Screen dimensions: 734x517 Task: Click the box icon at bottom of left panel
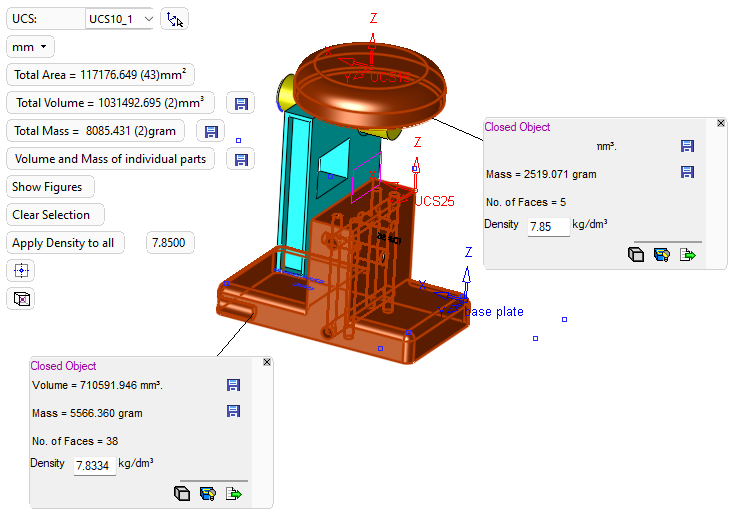click(21, 298)
